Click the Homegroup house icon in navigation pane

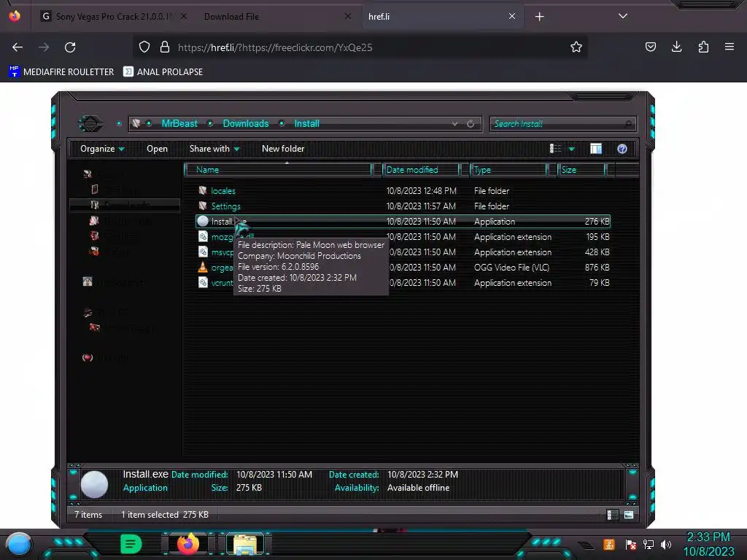88,281
